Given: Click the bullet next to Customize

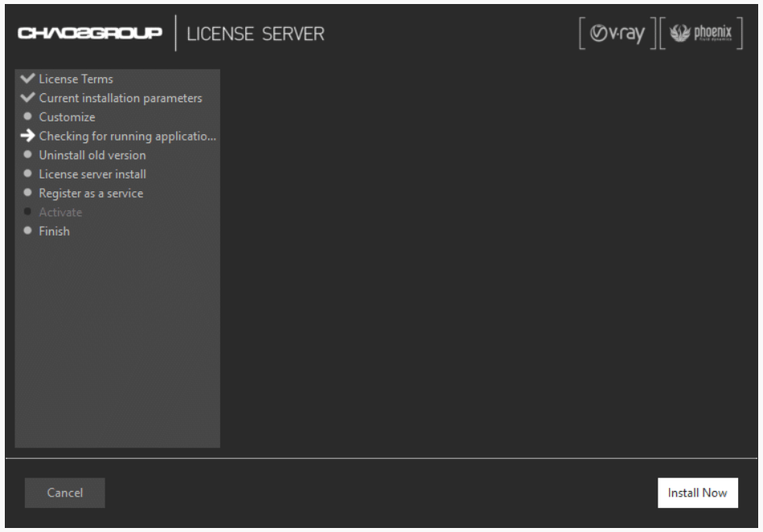Looking at the screenshot, I should pos(27,117).
